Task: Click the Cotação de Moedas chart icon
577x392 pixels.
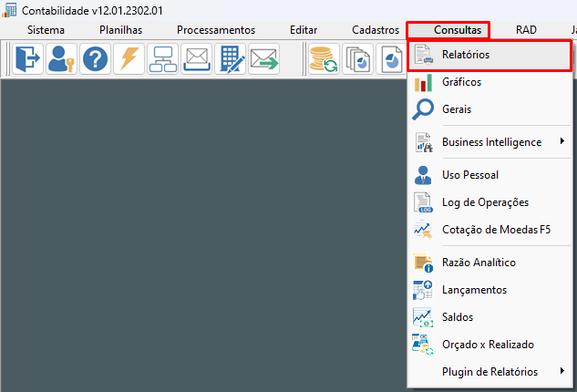Action: click(423, 230)
